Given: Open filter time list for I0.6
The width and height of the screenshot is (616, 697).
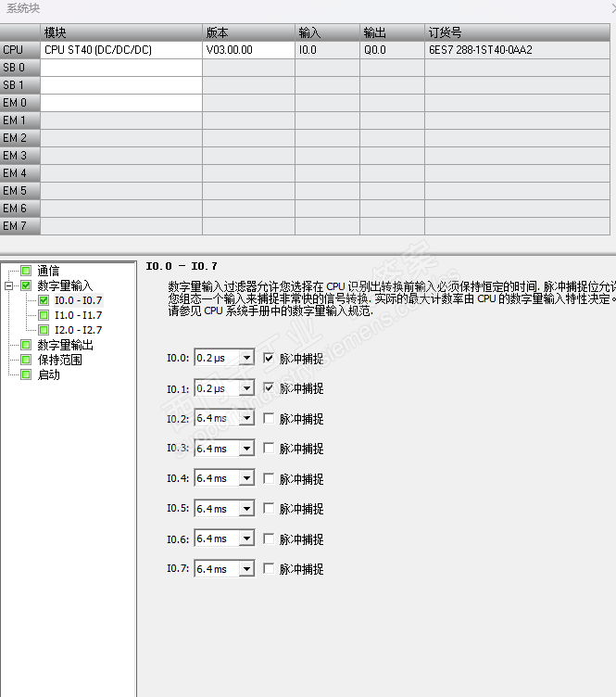Looking at the screenshot, I should coord(246,539).
